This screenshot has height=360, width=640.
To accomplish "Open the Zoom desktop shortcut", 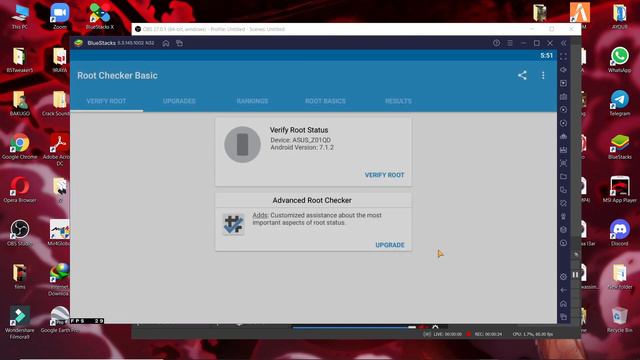I will pos(60,16).
